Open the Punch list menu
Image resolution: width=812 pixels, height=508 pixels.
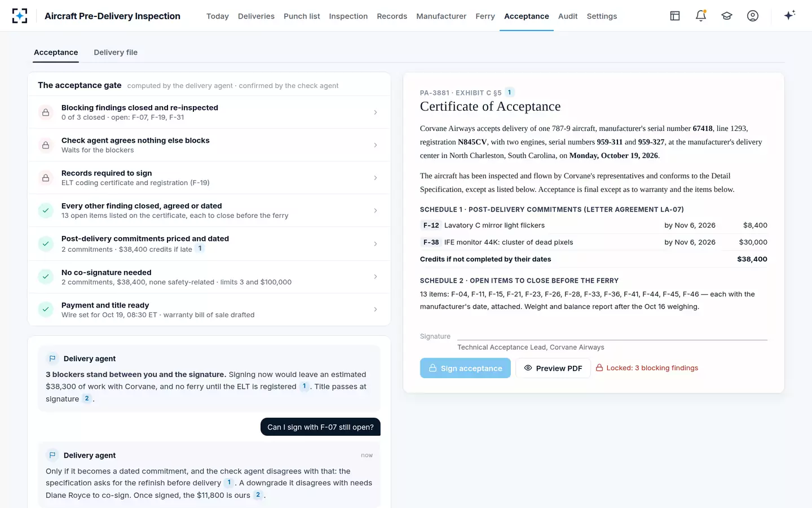click(302, 16)
